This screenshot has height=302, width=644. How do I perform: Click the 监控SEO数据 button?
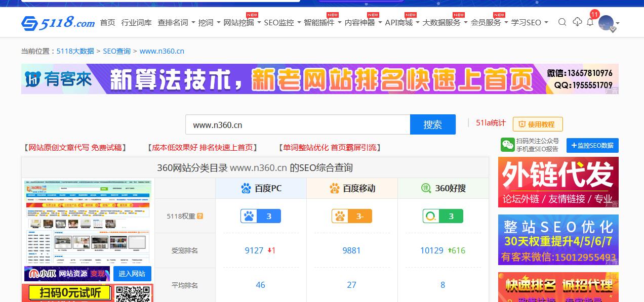pos(592,145)
